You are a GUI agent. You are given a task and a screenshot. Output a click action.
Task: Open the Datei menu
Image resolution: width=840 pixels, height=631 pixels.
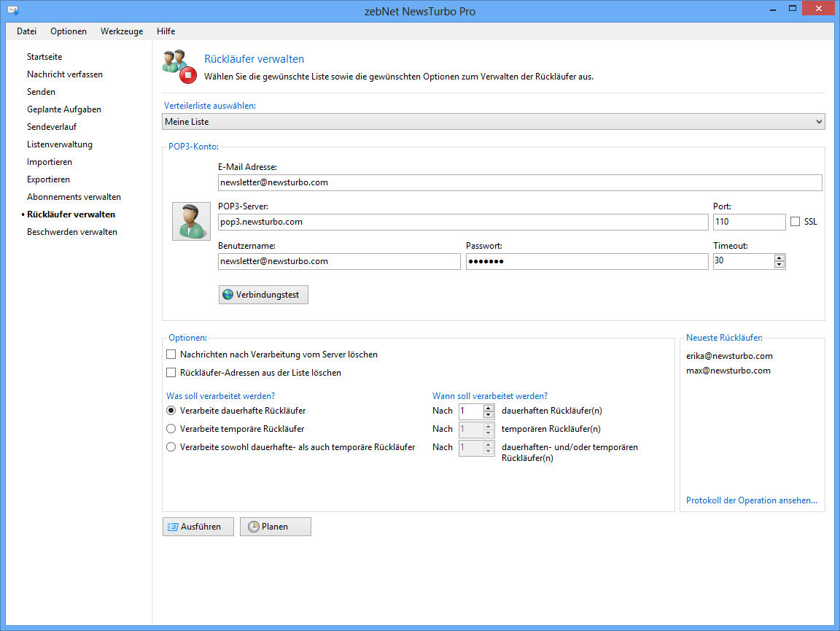[26, 31]
